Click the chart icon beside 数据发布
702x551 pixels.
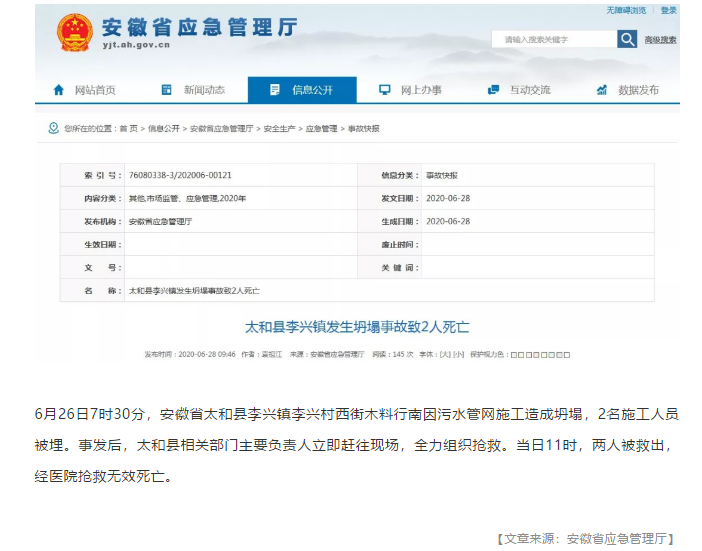click(602, 90)
